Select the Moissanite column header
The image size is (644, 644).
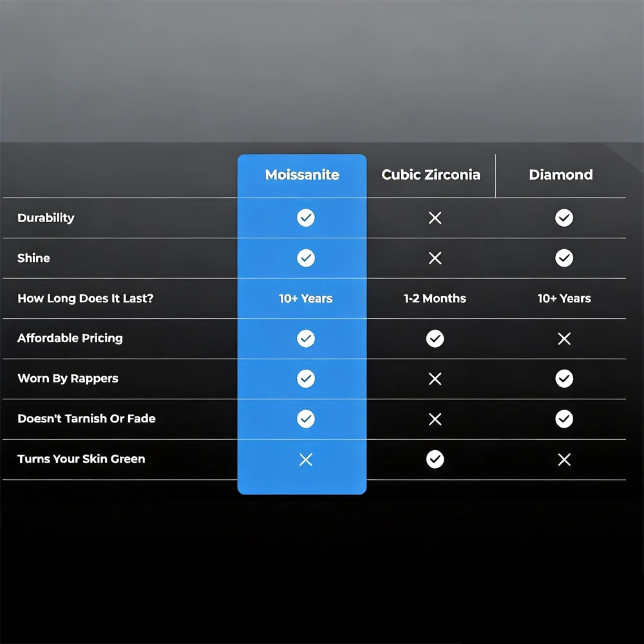(x=302, y=175)
